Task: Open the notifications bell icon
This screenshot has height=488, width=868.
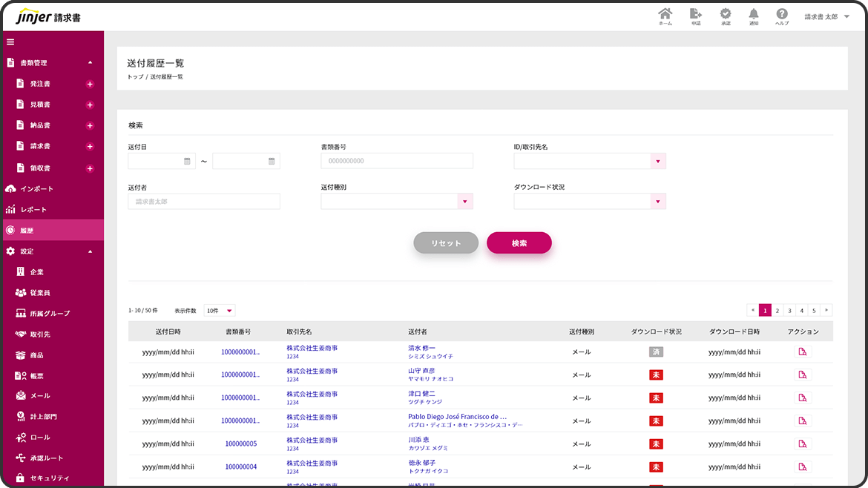Action: (754, 15)
